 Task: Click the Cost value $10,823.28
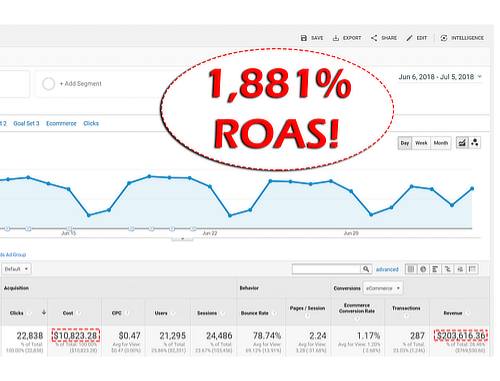tap(76, 335)
